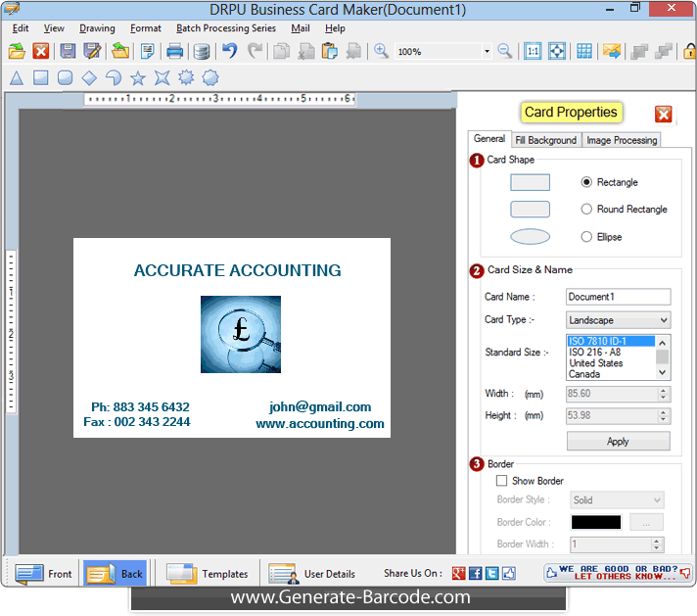The height and width of the screenshot is (616, 697).
Task: Click the fit to window icon
Action: coord(557,51)
